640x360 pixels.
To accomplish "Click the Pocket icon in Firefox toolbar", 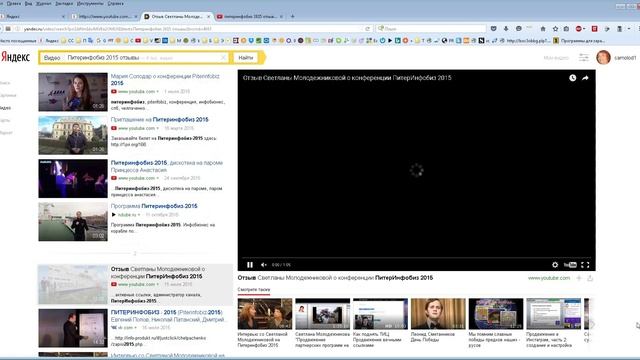I will point(493,29).
